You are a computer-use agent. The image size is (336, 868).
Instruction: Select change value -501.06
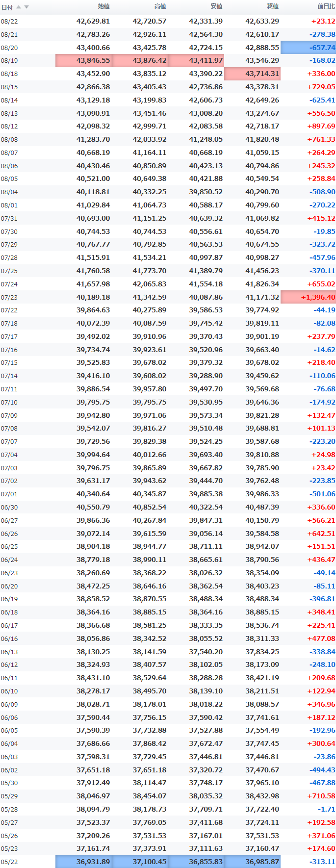click(322, 494)
